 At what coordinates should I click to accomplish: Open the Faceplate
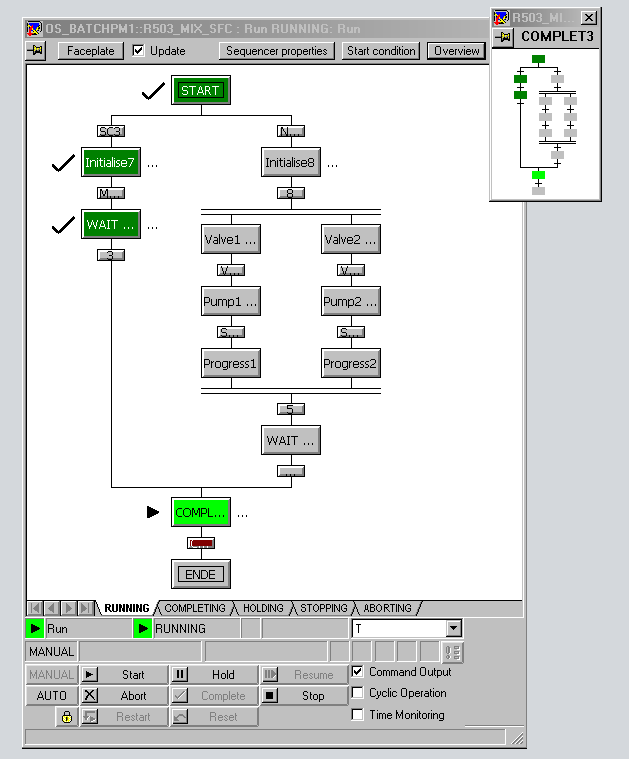[x=91, y=51]
